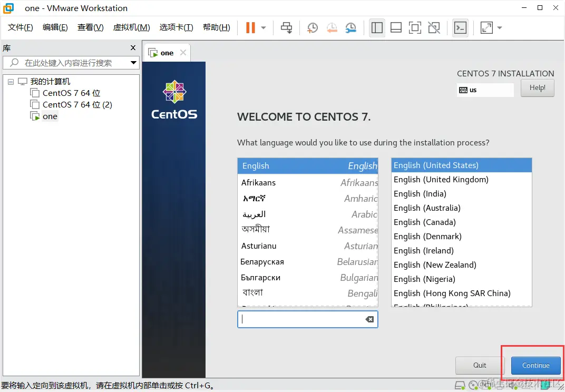This screenshot has width=565, height=392.
Task: Select the 'one' VM in library tree
Action: 50,116
